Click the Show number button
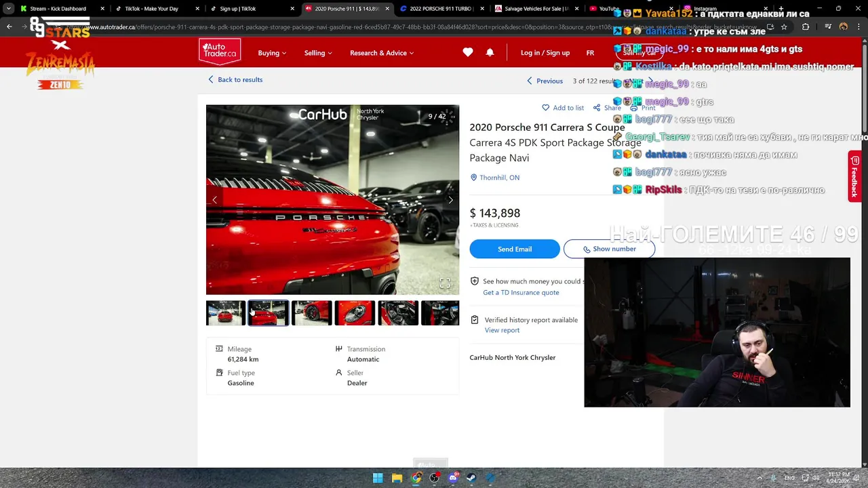This screenshot has width=868, height=488. point(609,249)
